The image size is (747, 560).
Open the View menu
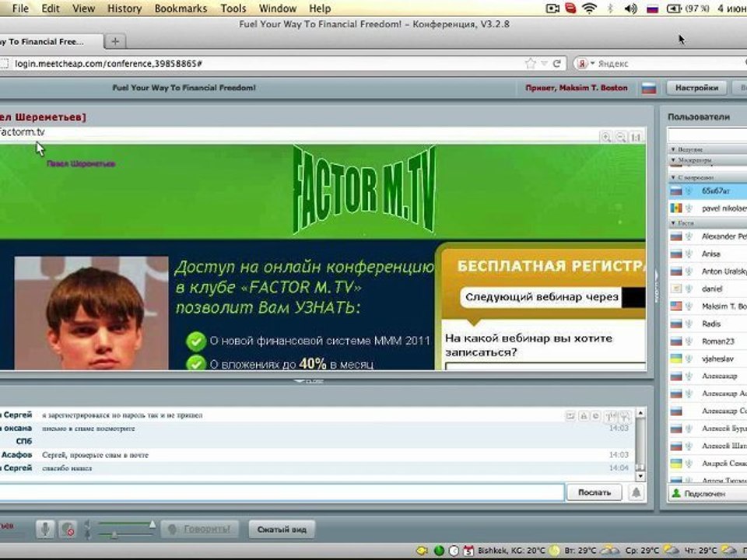(x=83, y=8)
